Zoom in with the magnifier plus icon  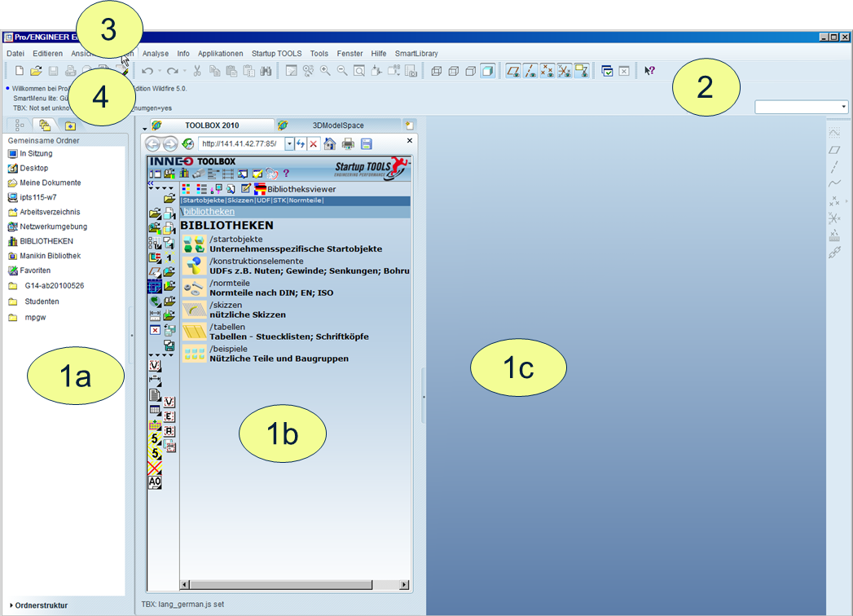coord(325,71)
